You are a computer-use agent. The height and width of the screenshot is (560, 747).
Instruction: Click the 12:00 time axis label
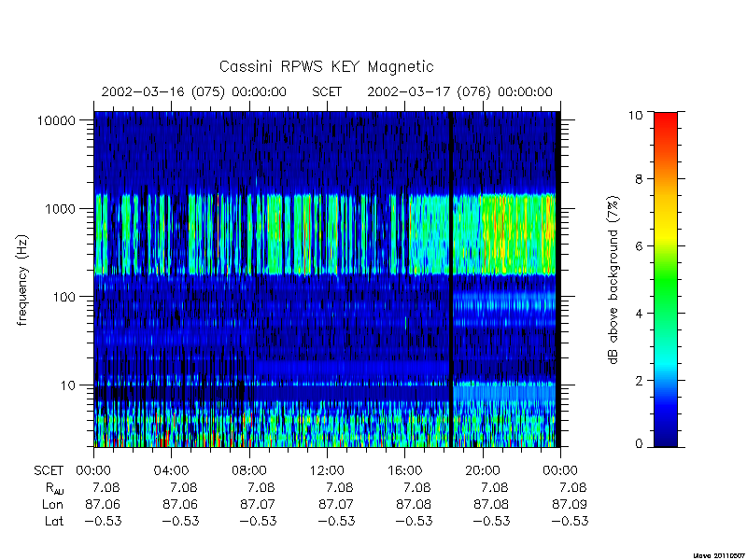326,471
